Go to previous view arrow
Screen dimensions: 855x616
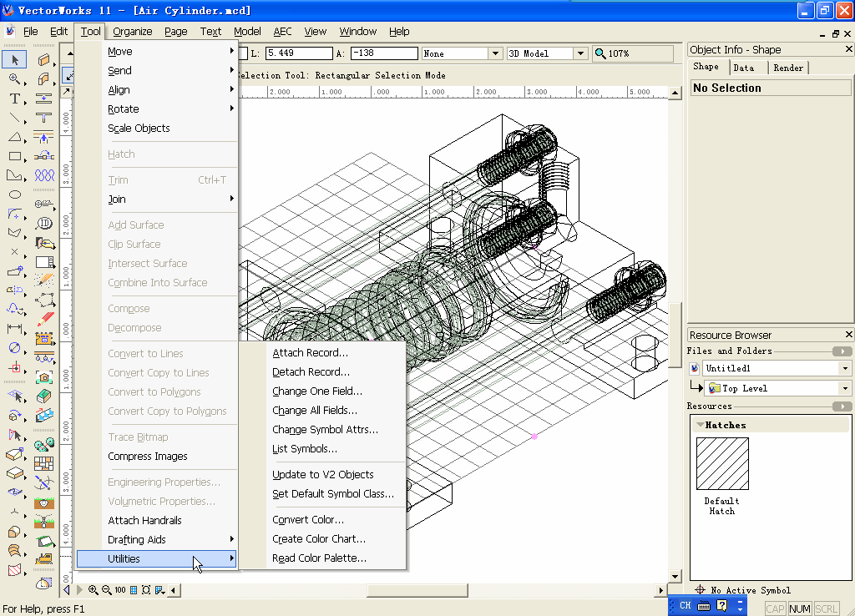(67, 590)
